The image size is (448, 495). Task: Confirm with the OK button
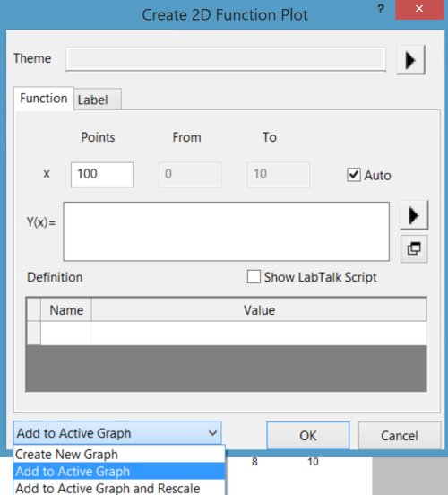308,436
